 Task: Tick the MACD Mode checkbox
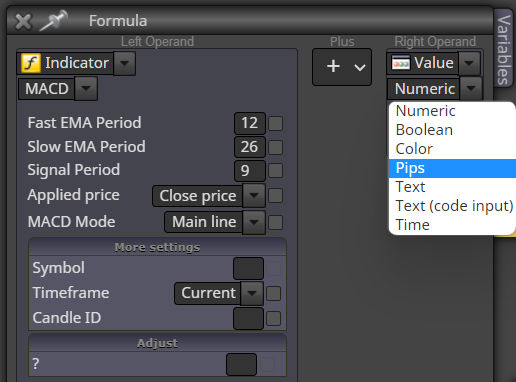coord(276,222)
